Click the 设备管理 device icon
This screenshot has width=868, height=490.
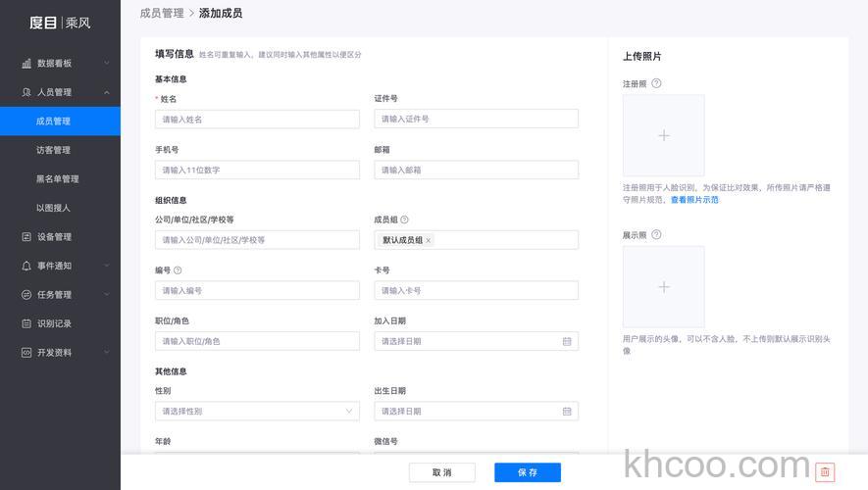pos(26,237)
